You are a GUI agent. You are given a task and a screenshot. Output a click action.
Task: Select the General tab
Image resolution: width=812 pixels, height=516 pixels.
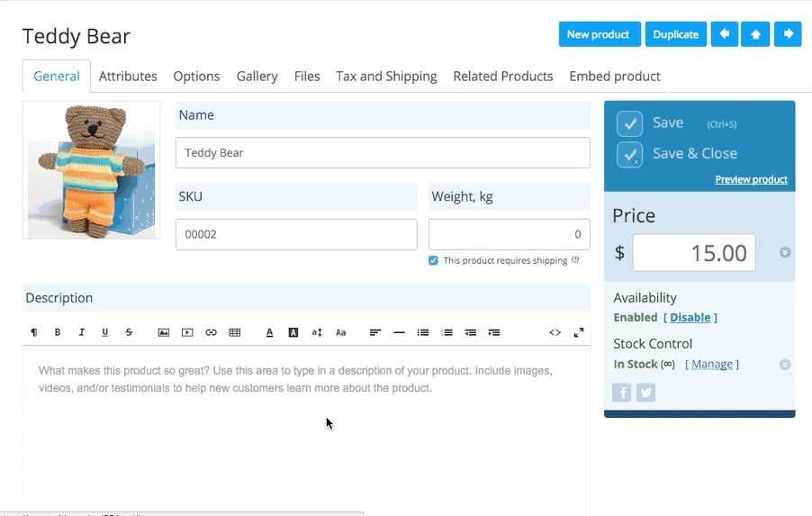(57, 77)
